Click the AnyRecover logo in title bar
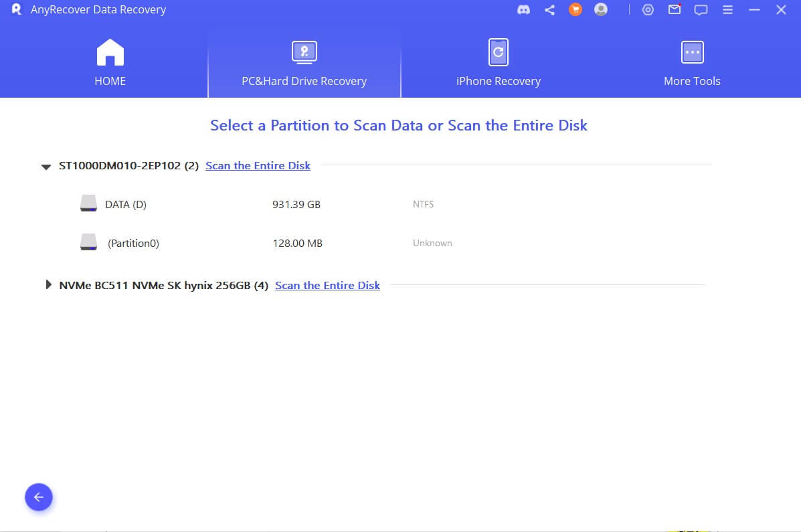 (17, 10)
